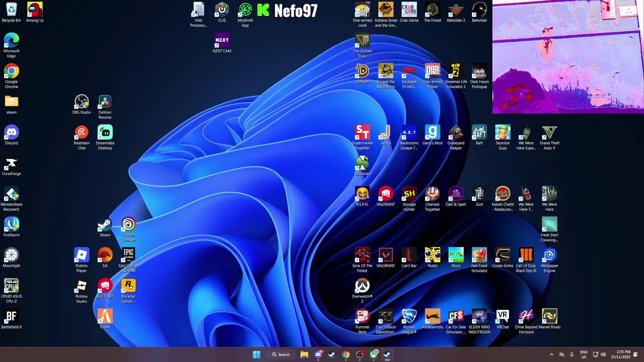Open the Recycle Bin
This screenshot has width=644, height=362.
point(11,13)
